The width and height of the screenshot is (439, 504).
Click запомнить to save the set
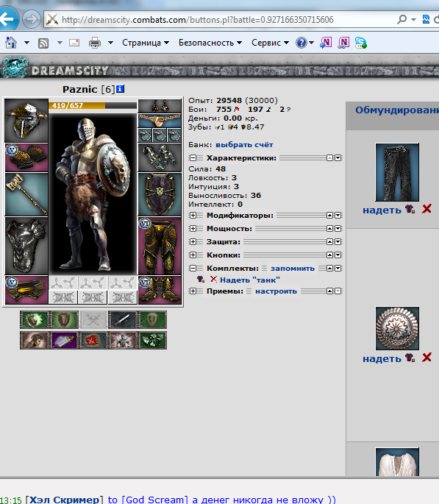pos(292,269)
